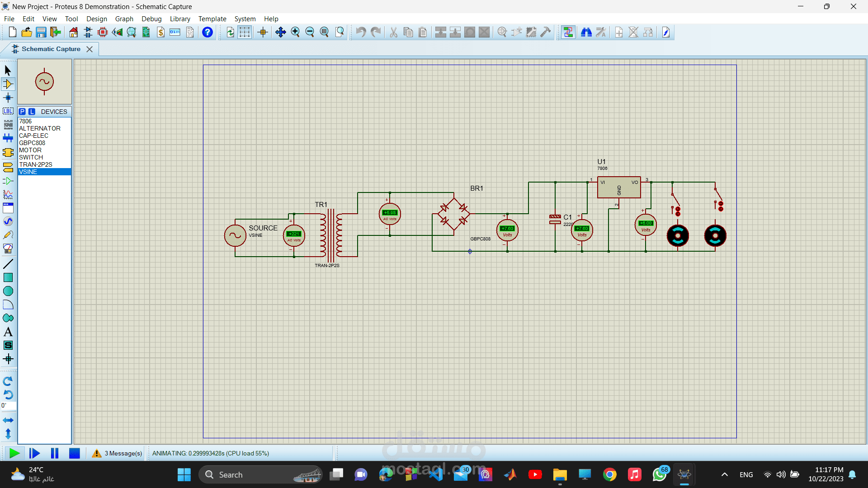The width and height of the screenshot is (868, 488).
Task: Open the Debug menu
Action: point(151,19)
